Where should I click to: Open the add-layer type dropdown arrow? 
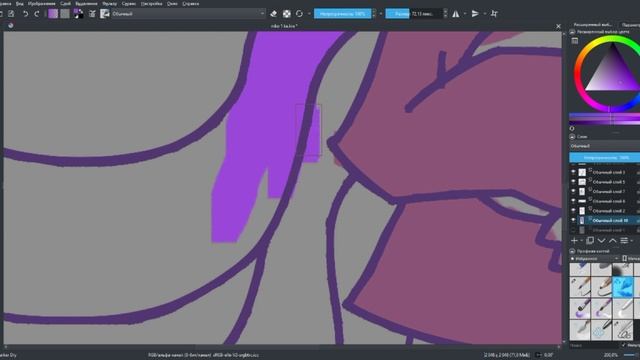click(581, 241)
